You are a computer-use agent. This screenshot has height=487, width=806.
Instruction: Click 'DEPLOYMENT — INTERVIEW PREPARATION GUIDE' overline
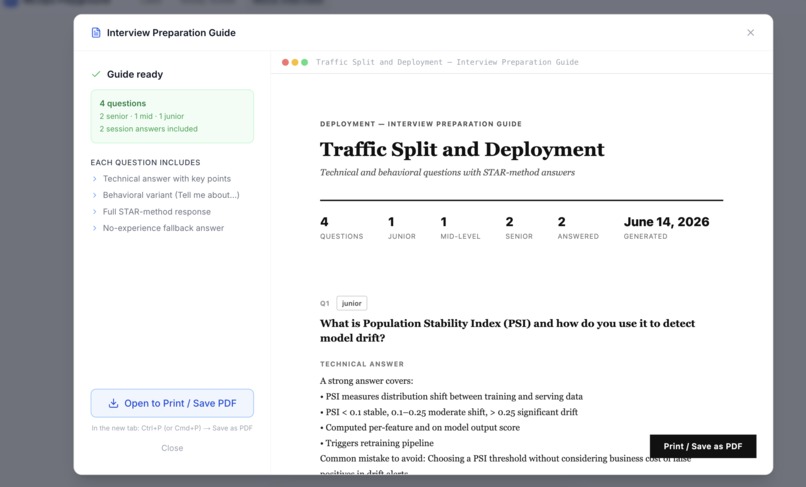[x=421, y=124]
